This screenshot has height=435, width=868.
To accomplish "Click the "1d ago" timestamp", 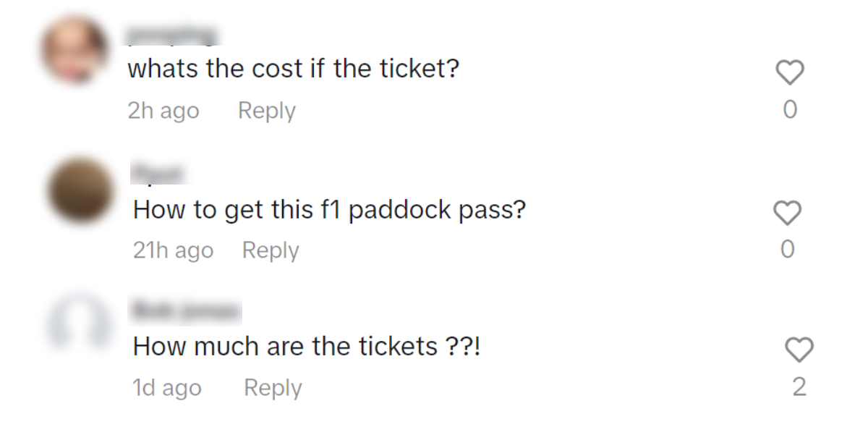I will coord(167,389).
